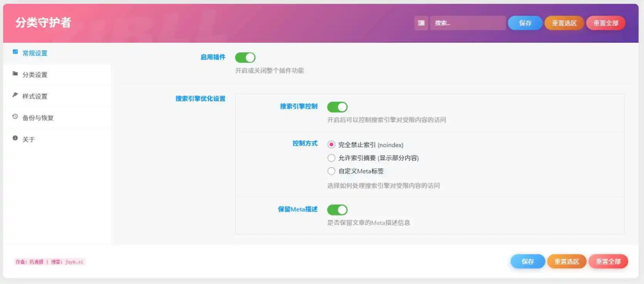Viewport: 644px width, 284px height.
Task: Click the bottom 重置全部 button
Action: 608,261
